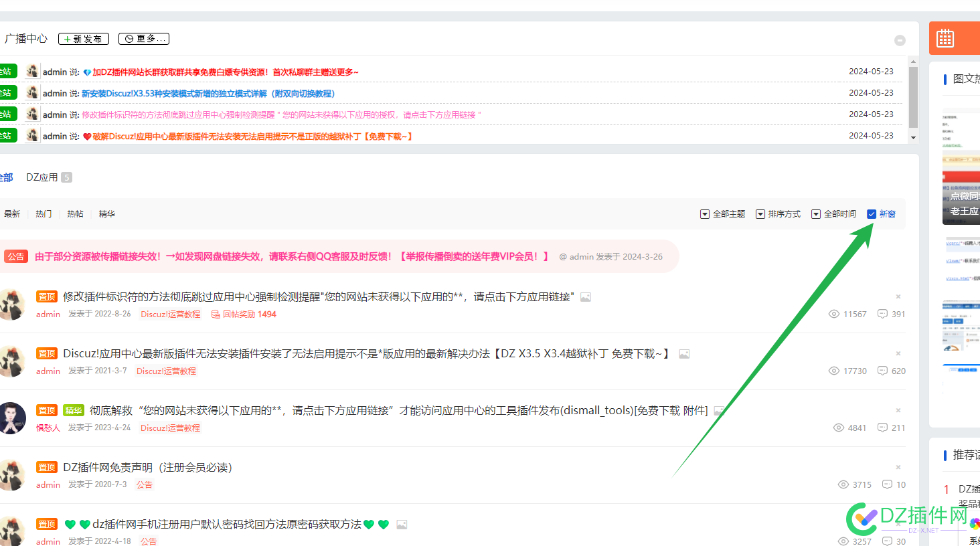Open broadcast about DZ插件网站长群 free resources
Viewport: 980px width, 546px height.
(x=226, y=72)
